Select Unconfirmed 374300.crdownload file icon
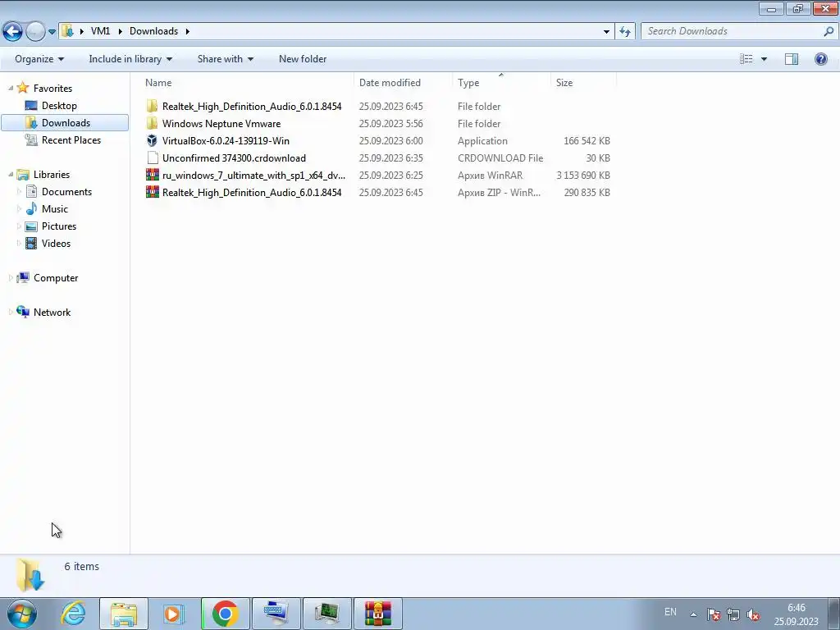Screen dimensions: 840x630 click(x=152, y=157)
